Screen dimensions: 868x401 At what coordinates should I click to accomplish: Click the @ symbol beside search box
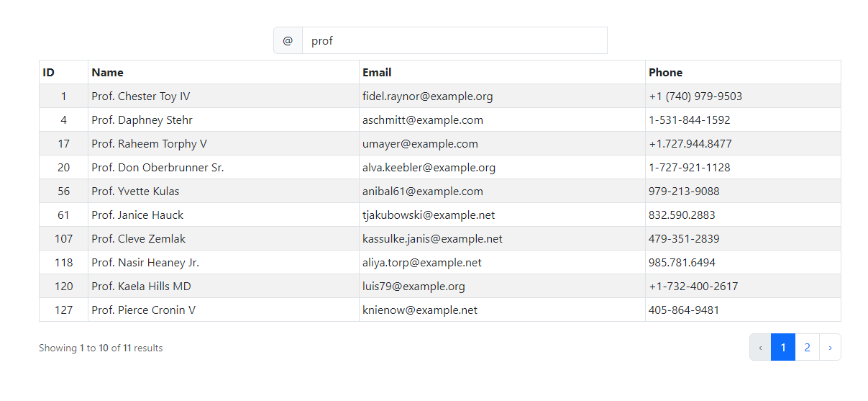pos(288,40)
